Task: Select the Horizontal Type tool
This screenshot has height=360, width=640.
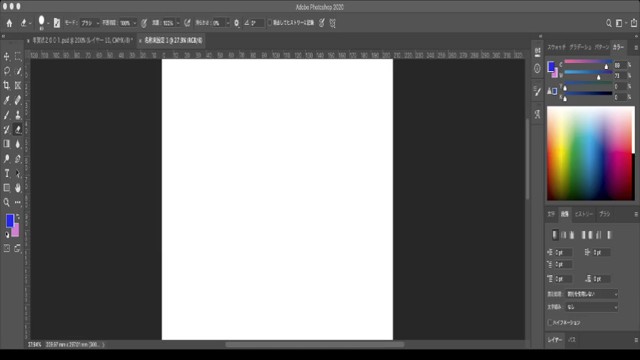Action: coord(7,173)
